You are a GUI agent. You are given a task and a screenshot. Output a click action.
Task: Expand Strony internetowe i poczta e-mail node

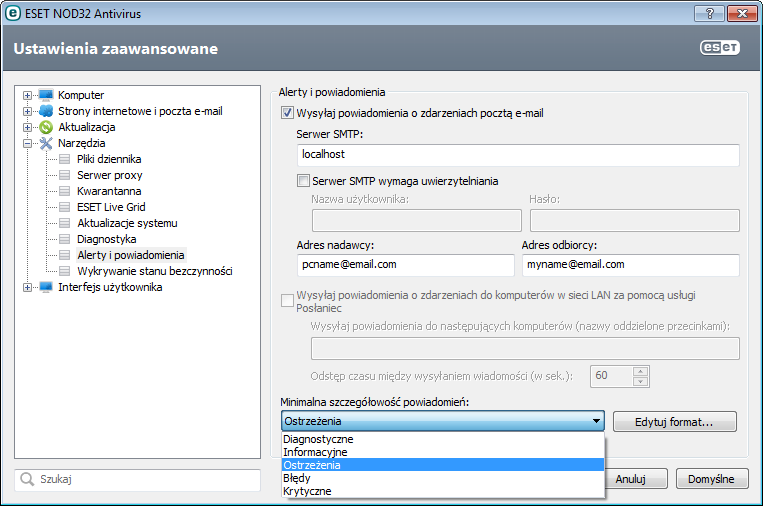[27, 111]
